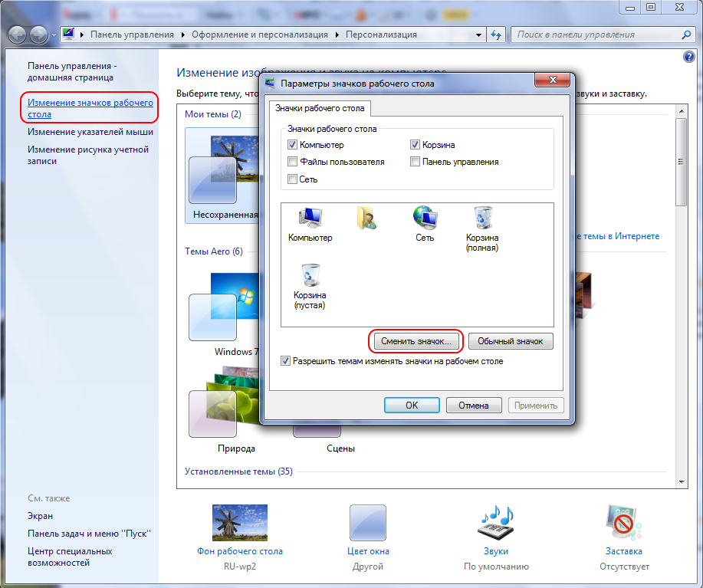Screen dimensions: 703x588
Task: Enable the Панель управления checkbox
Action: click(415, 161)
